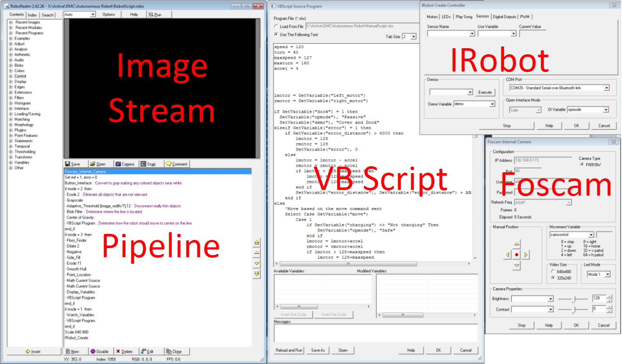
Task: Open the Digital Outputs tab
Action: click(504, 17)
